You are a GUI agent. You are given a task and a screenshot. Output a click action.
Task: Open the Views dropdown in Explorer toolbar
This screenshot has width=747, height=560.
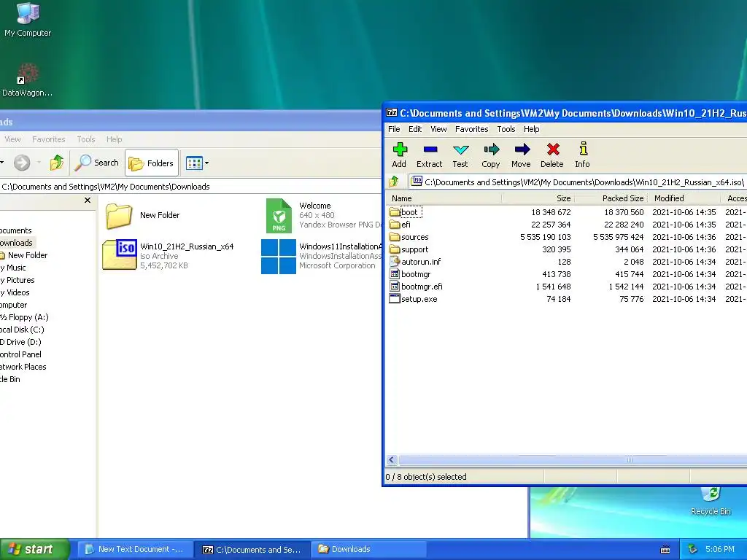197,163
